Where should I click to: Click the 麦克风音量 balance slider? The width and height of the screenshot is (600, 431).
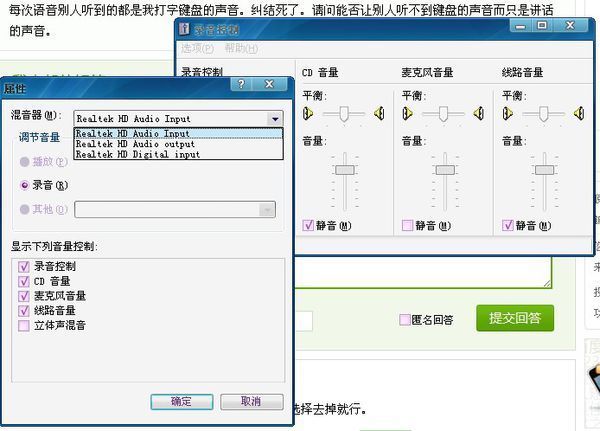(443, 113)
